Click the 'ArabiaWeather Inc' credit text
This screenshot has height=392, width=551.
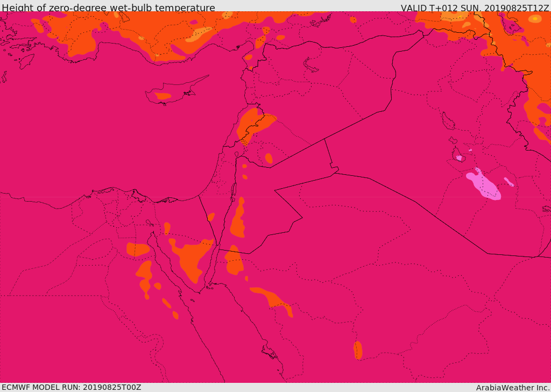513,388
